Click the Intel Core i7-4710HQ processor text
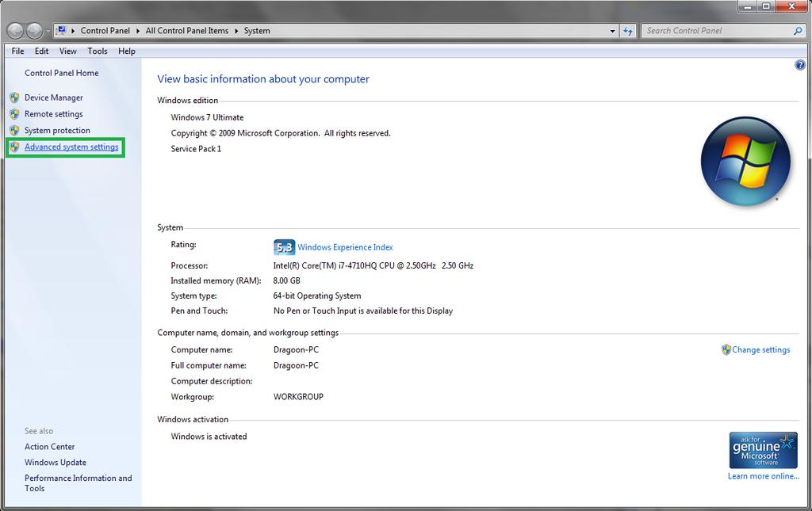 click(x=373, y=265)
